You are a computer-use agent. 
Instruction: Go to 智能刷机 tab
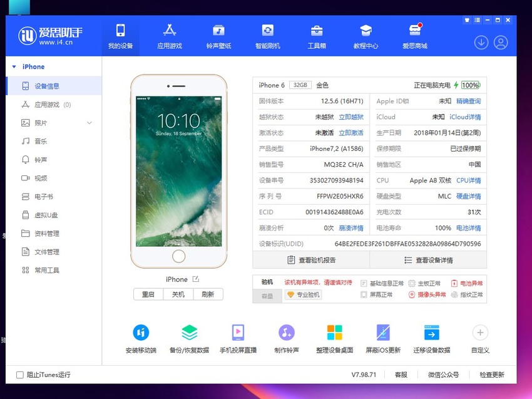click(268, 36)
